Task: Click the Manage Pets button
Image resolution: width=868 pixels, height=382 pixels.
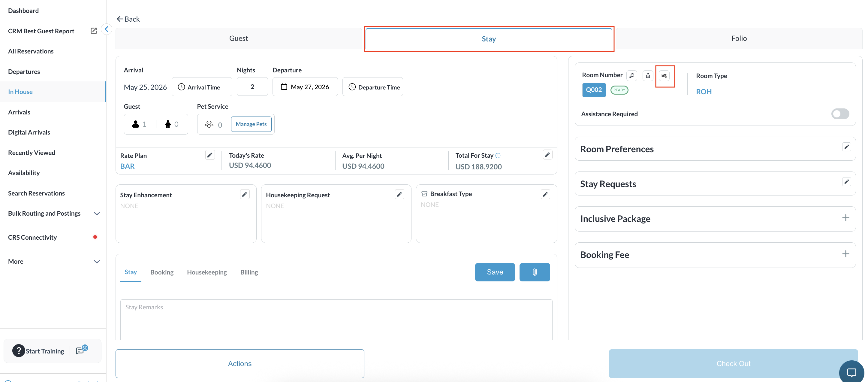Action: pos(251,124)
